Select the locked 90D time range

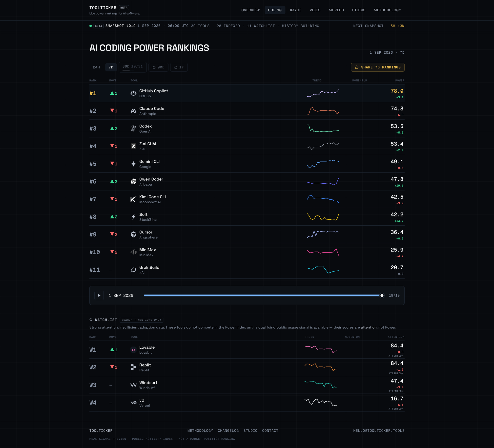(159, 67)
